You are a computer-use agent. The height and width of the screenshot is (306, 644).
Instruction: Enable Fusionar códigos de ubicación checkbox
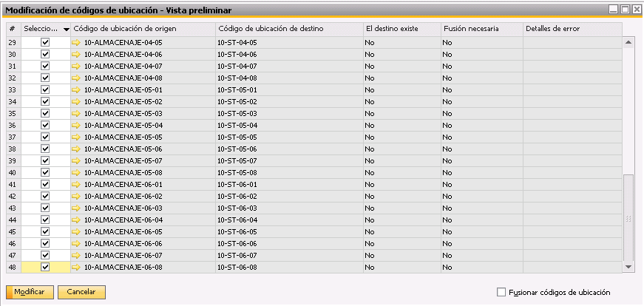(501, 293)
